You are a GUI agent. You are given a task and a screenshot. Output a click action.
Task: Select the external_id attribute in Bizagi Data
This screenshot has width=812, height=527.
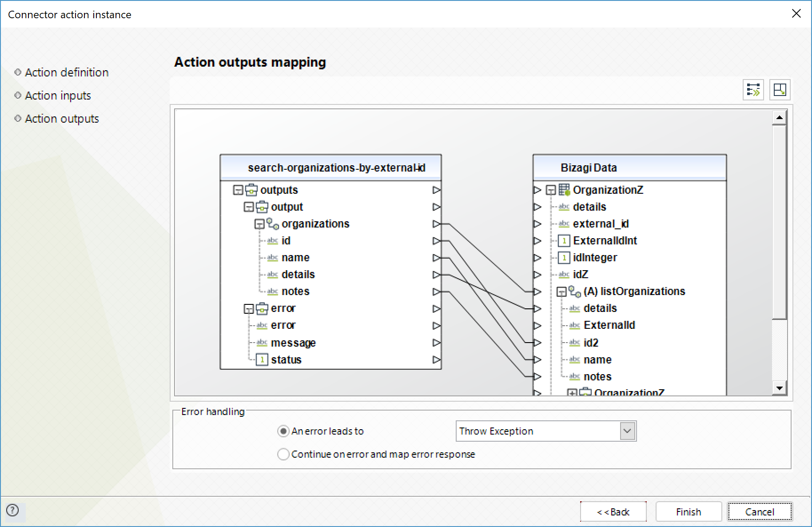601,224
